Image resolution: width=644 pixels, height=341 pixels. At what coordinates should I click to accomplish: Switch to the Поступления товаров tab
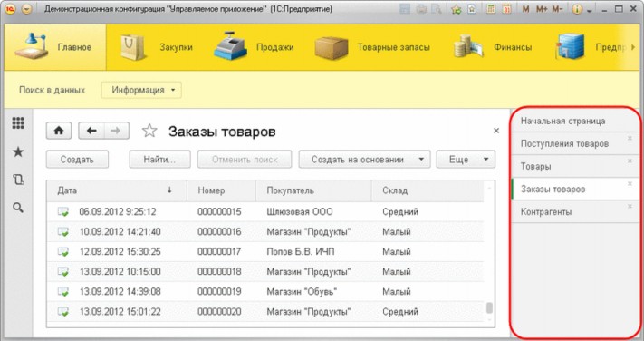(575, 143)
